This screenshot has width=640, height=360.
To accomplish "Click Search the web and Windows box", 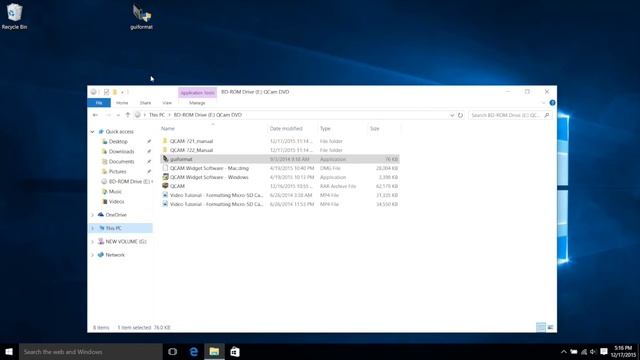I will point(91,352).
